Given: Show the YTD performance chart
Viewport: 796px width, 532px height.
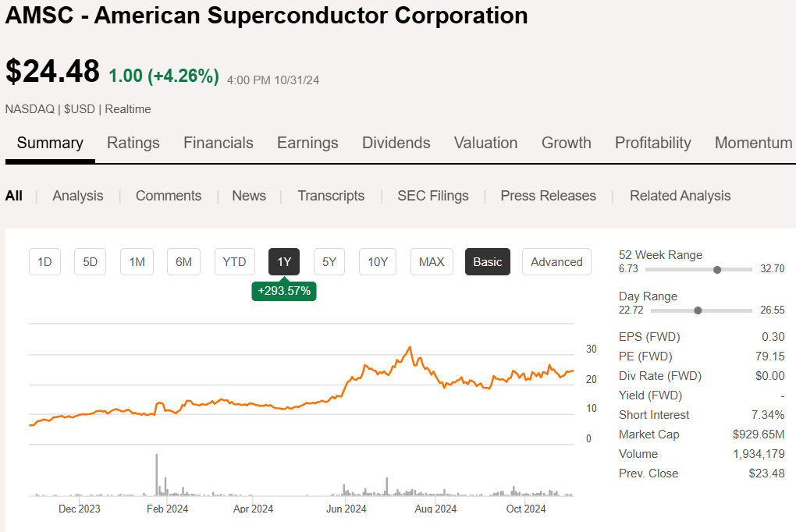Looking at the screenshot, I should (x=234, y=261).
